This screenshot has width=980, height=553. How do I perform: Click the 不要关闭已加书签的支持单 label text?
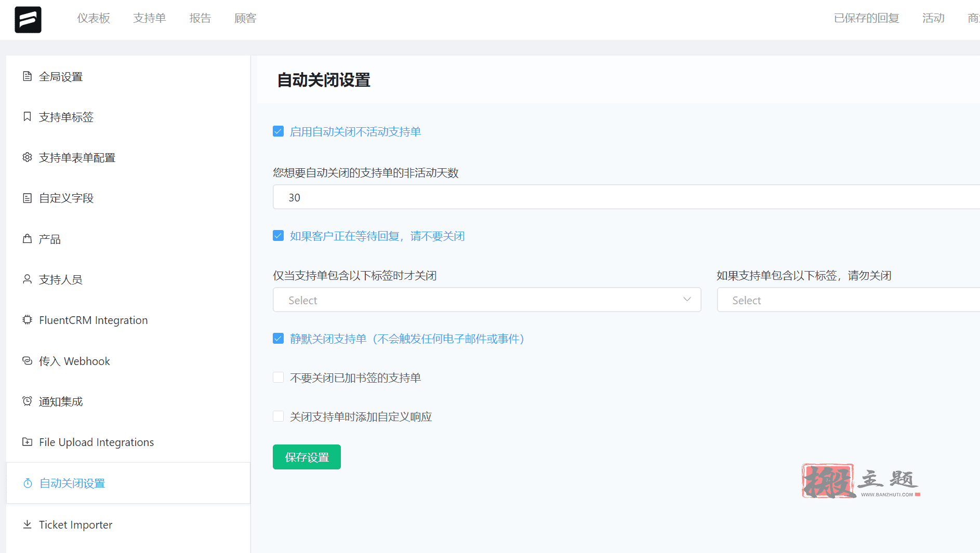[x=355, y=377]
